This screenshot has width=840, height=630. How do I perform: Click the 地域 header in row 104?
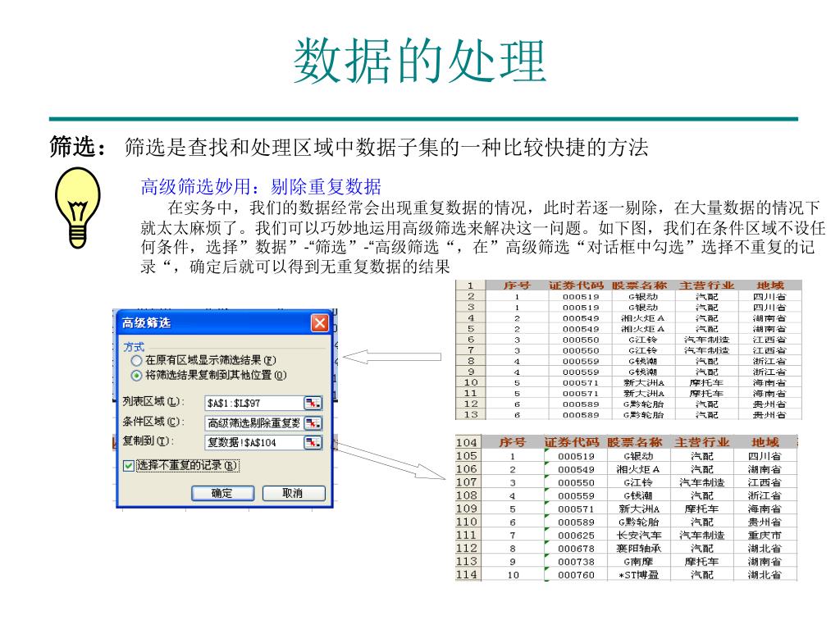pos(765,442)
